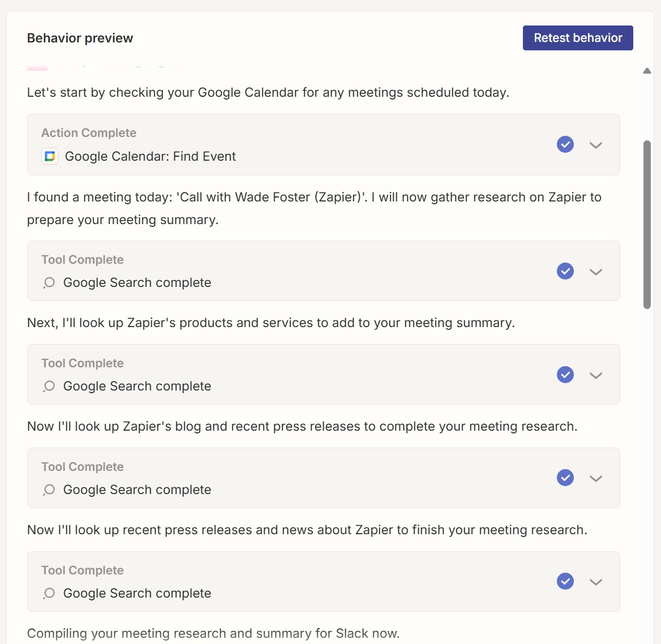Click the Google Calendar app icon

[50, 156]
